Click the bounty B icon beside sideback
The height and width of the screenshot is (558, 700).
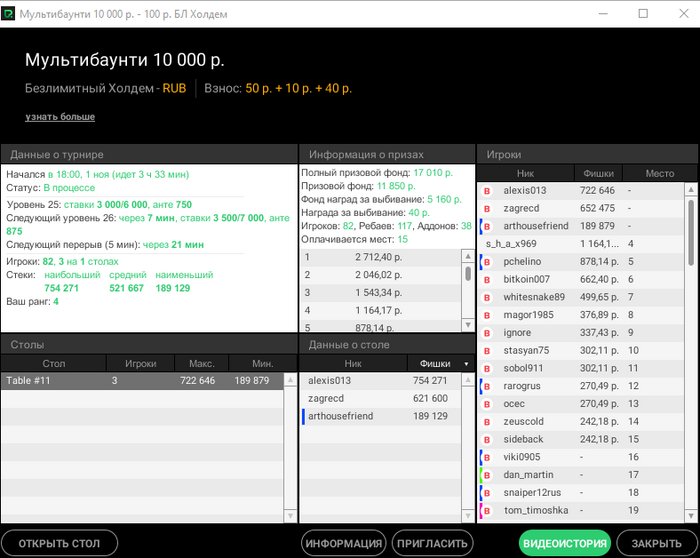(487, 440)
